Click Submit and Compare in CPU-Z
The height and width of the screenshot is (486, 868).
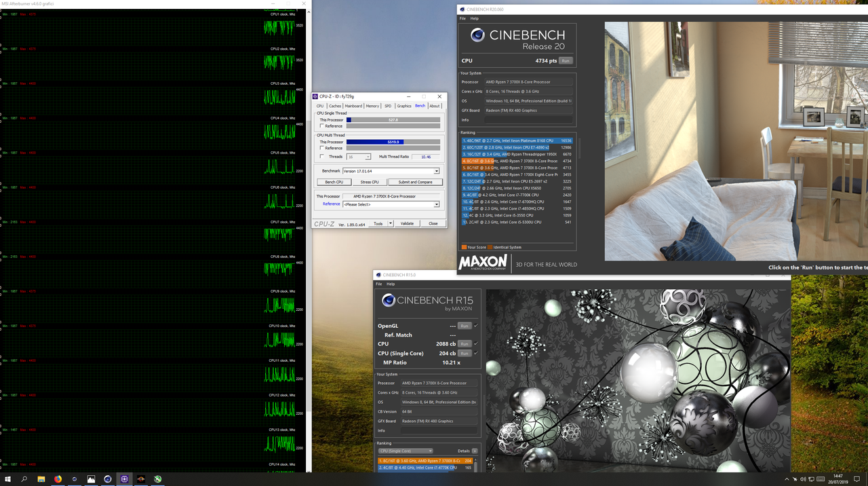pyautogui.click(x=415, y=182)
